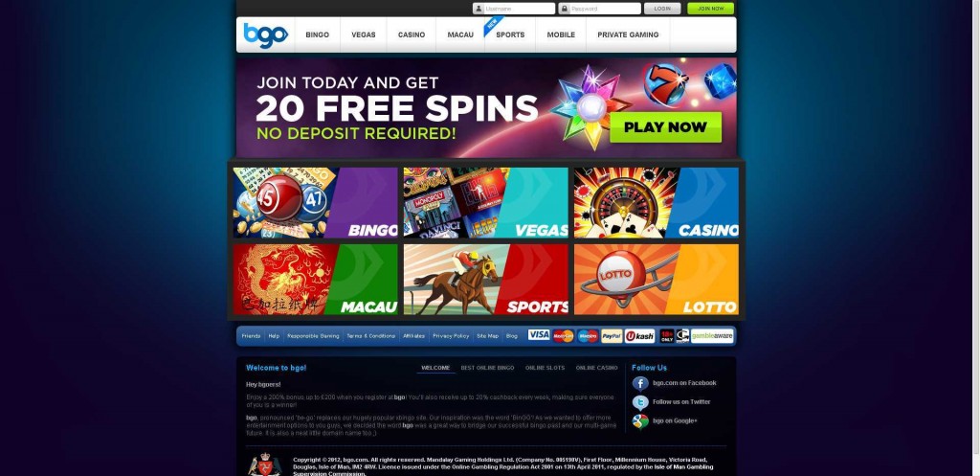Image resolution: width=980 pixels, height=476 pixels.
Task: Click the VISA payment icon
Action: tap(539, 335)
